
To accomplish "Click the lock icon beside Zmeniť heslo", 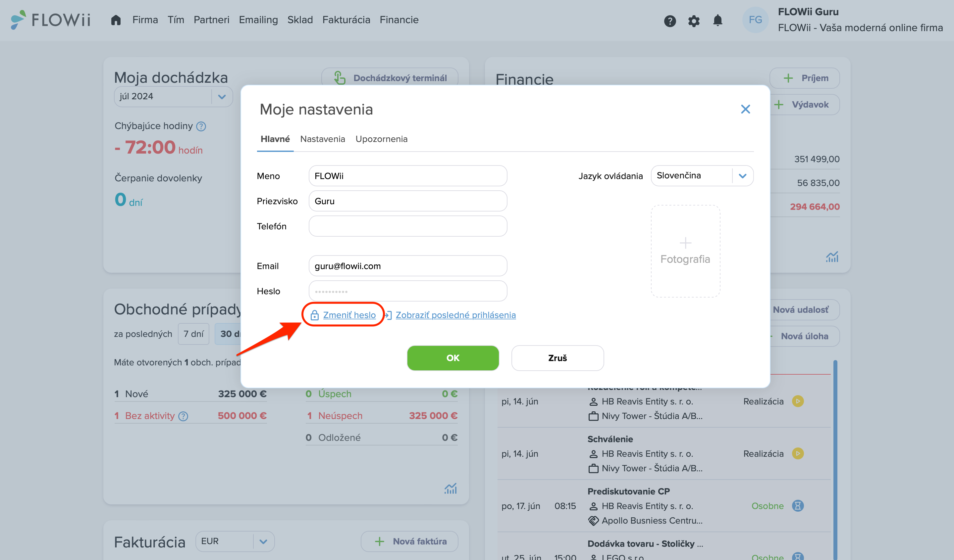I will tap(314, 315).
